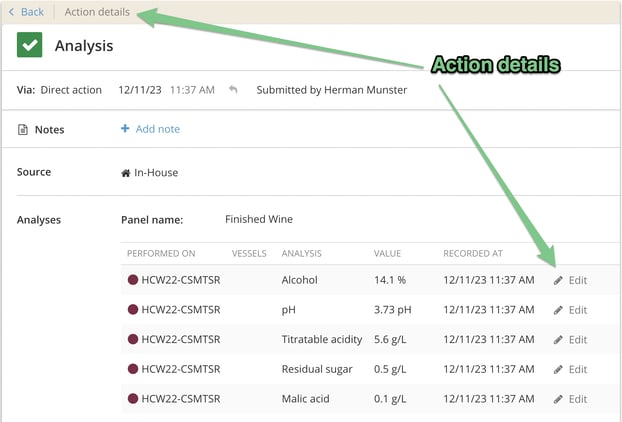Click the 14.1 % alcohol value
This screenshot has height=422, width=622.
[390, 280]
